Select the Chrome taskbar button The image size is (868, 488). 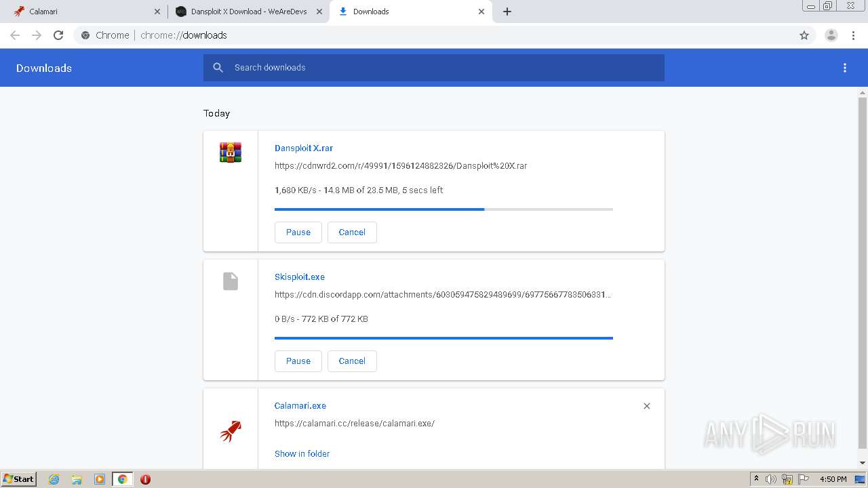point(123,479)
